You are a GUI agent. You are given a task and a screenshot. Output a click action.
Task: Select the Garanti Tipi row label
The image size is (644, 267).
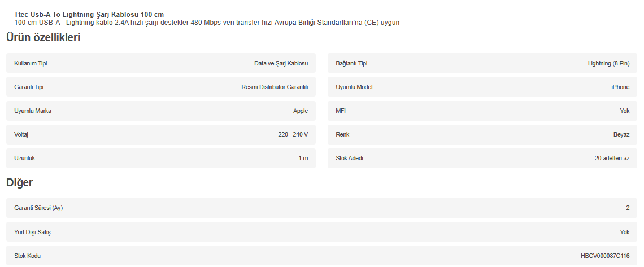click(29, 87)
